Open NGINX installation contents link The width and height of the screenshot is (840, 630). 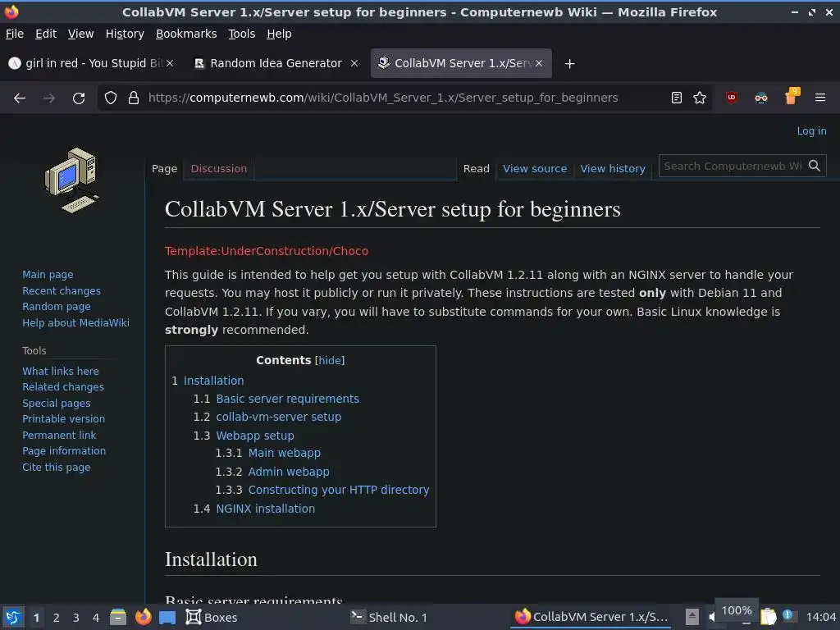[x=265, y=509]
